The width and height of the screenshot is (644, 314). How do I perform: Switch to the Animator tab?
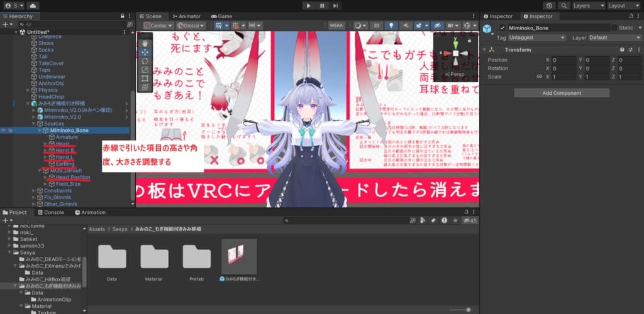pos(186,16)
